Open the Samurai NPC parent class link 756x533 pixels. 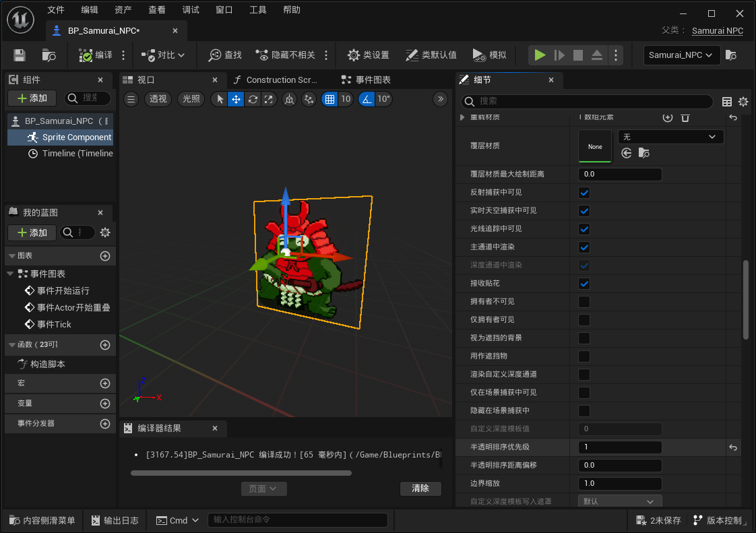pos(718,31)
